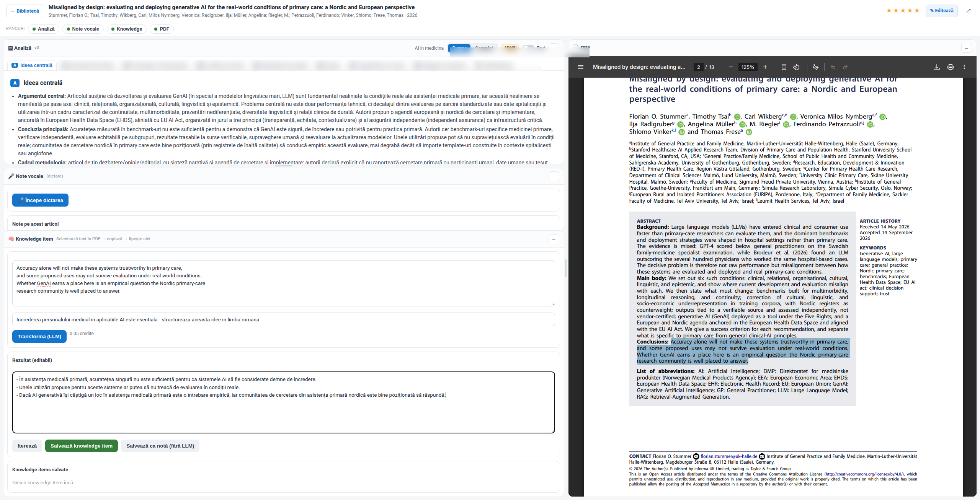Click the LLM instruction prompt field
This screenshot has width=980, height=500.
coord(284,319)
